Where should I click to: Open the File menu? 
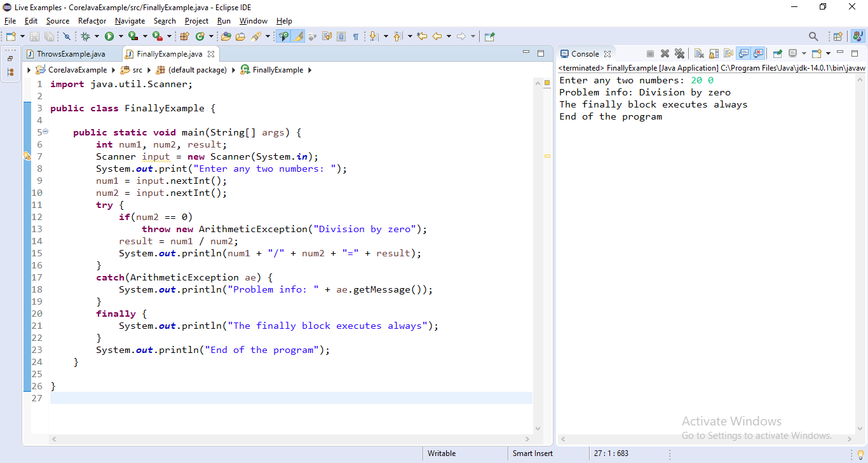tap(10, 21)
